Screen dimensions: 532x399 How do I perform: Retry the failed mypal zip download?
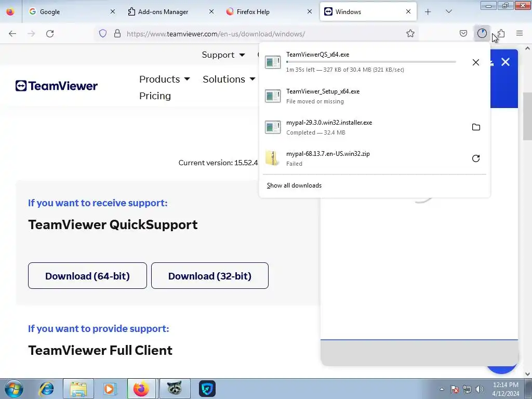pos(476,158)
